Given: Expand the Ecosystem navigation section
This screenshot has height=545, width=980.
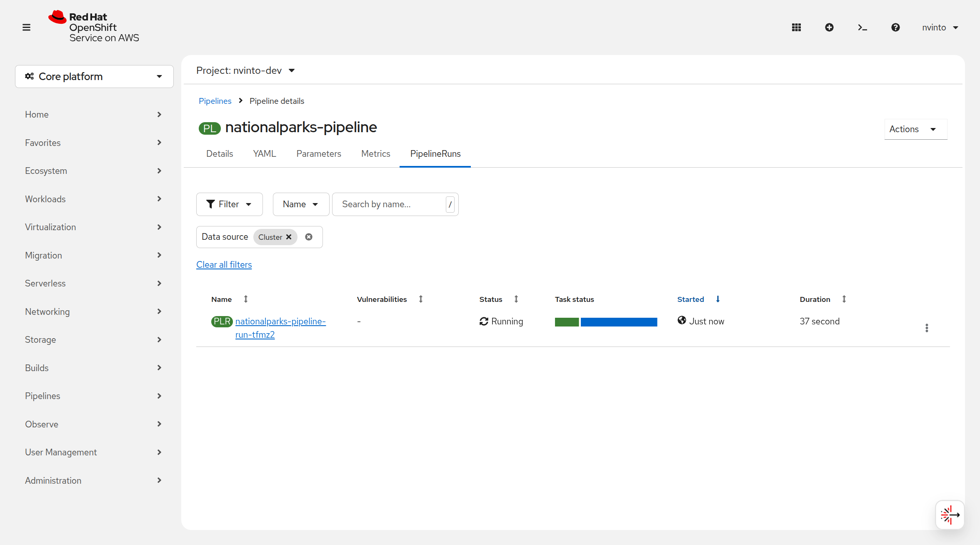Looking at the screenshot, I should click(x=94, y=171).
